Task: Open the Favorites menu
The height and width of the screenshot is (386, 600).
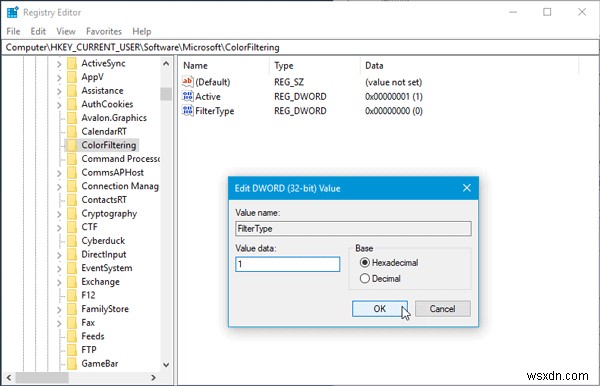Action: click(x=104, y=31)
